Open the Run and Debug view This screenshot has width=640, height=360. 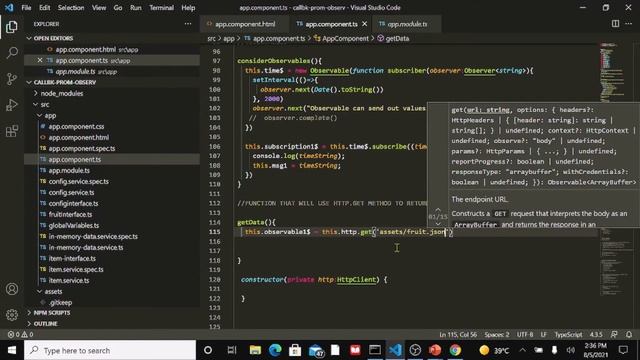pyautogui.click(x=12, y=105)
